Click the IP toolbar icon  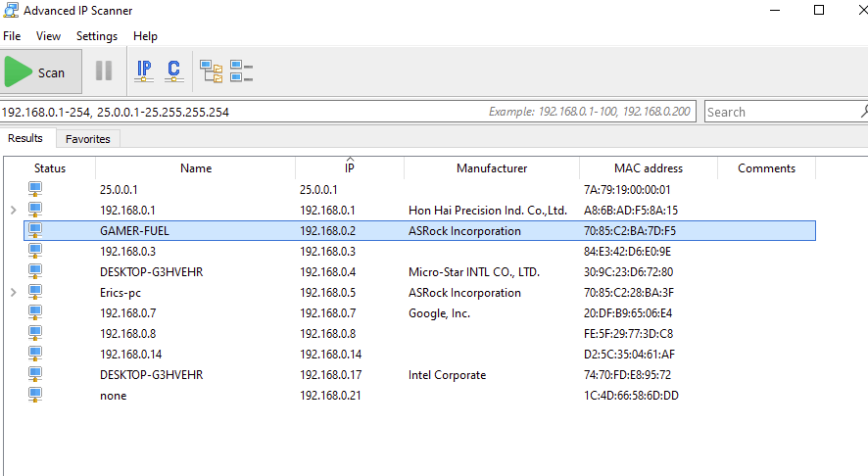pyautogui.click(x=144, y=71)
